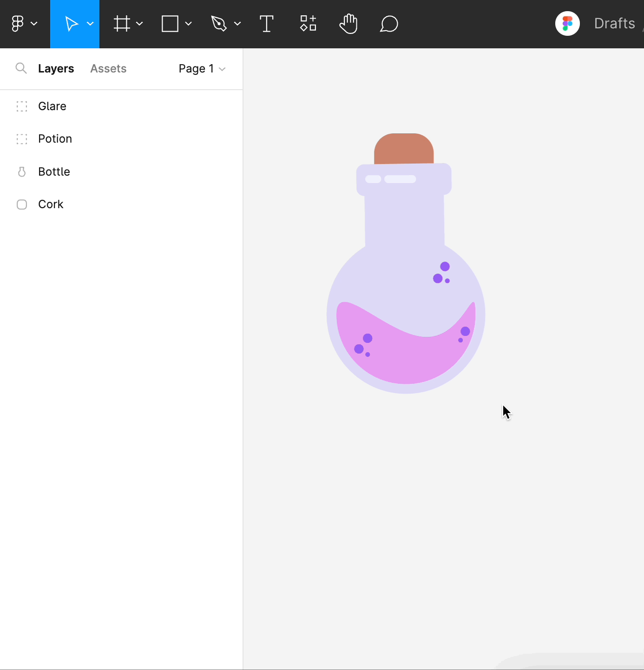Select the Rectangle shape tool
Viewport: 644px width, 670px height.
(x=170, y=24)
